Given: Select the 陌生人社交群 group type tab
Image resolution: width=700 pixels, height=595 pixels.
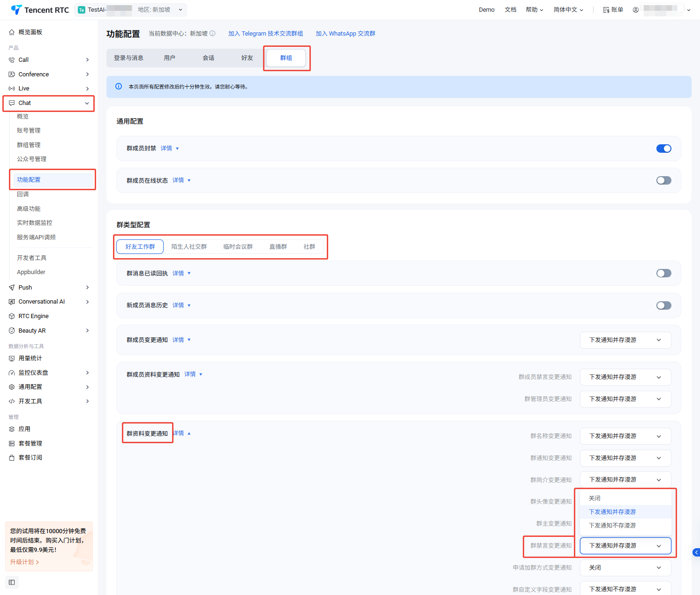Looking at the screenshot, I should point(189,247).
